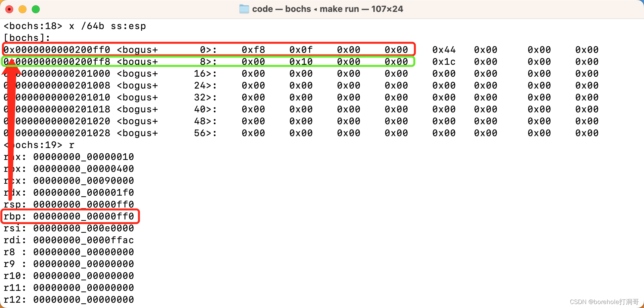Click the rdi value ending in ffac
Screen dimensions: 644x308
point(83,240)
